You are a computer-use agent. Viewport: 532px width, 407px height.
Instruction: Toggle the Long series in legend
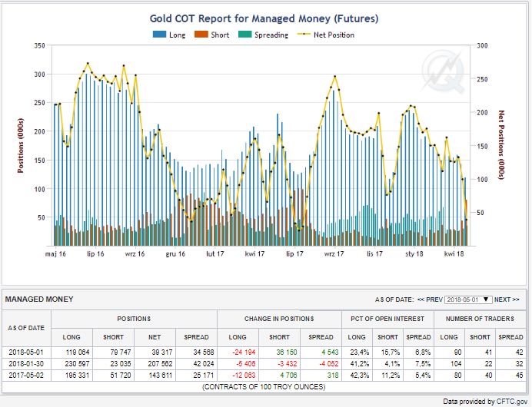(169, 35)
